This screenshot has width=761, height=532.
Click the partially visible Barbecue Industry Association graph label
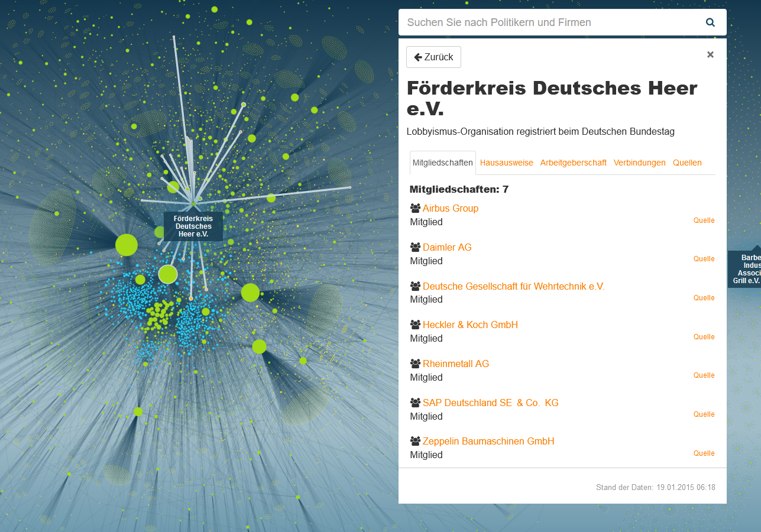(x=744, y=269)
